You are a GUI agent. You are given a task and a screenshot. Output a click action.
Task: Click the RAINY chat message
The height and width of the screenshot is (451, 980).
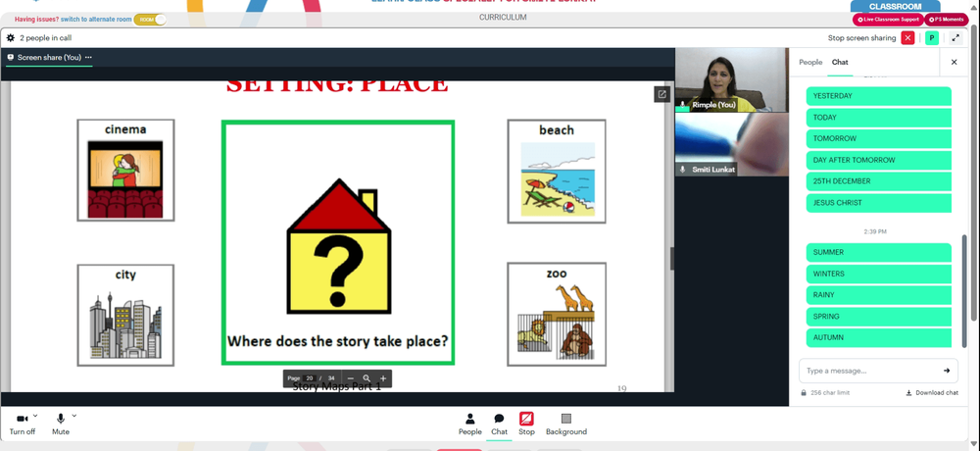pos(879,295)
